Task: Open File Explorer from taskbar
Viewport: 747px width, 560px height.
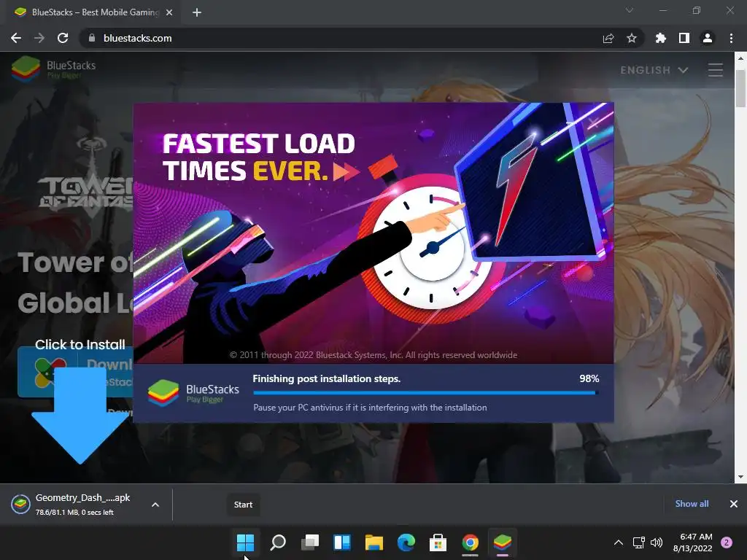Action: 374,542
